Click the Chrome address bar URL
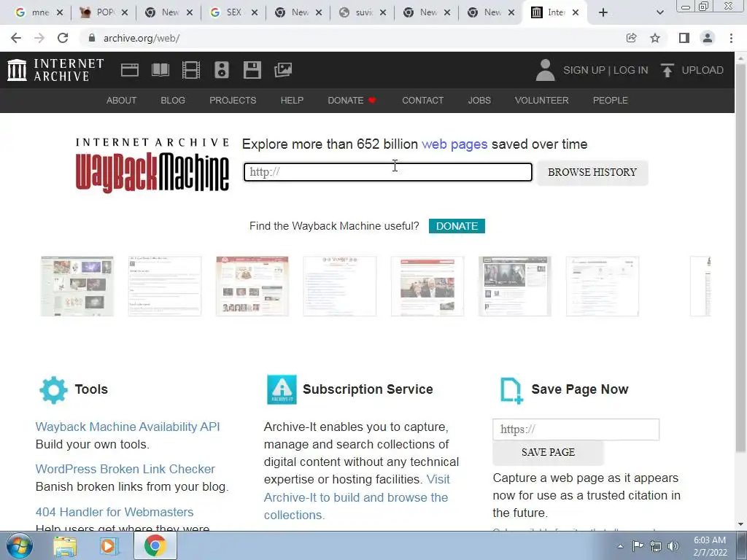 [x=142, y=38]
